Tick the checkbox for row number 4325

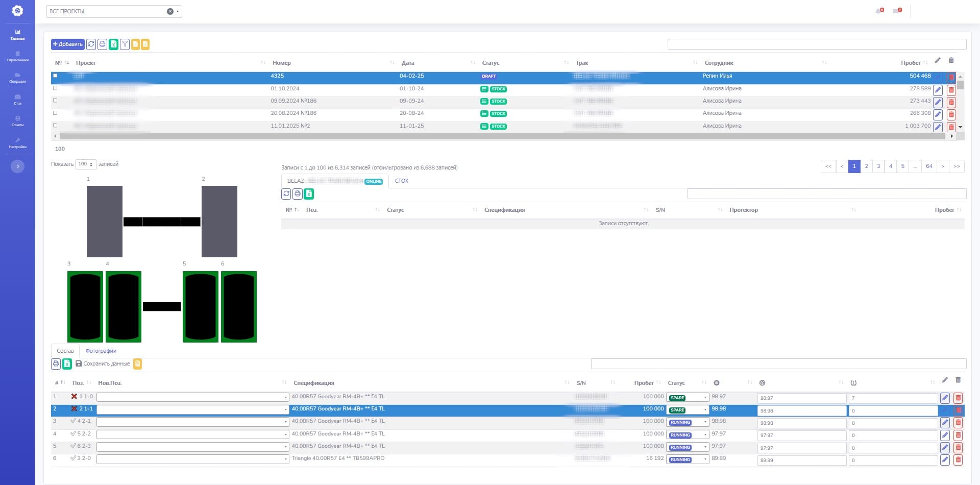point(55,76)
